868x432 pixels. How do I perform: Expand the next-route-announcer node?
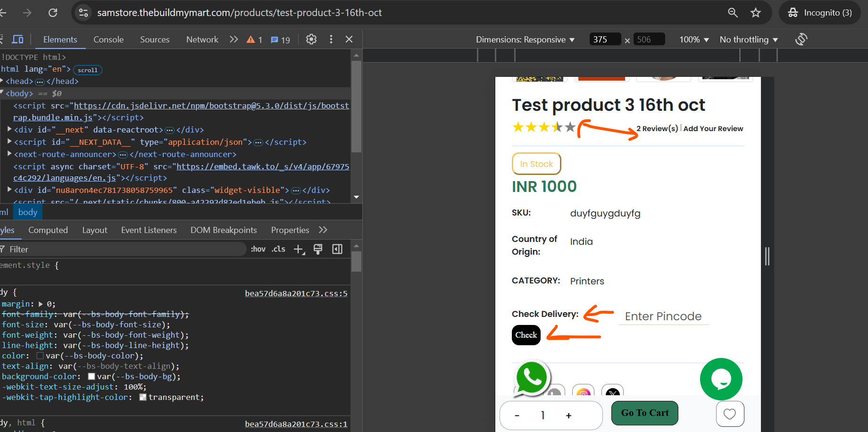pyautogui.click(x=9, y=153)
